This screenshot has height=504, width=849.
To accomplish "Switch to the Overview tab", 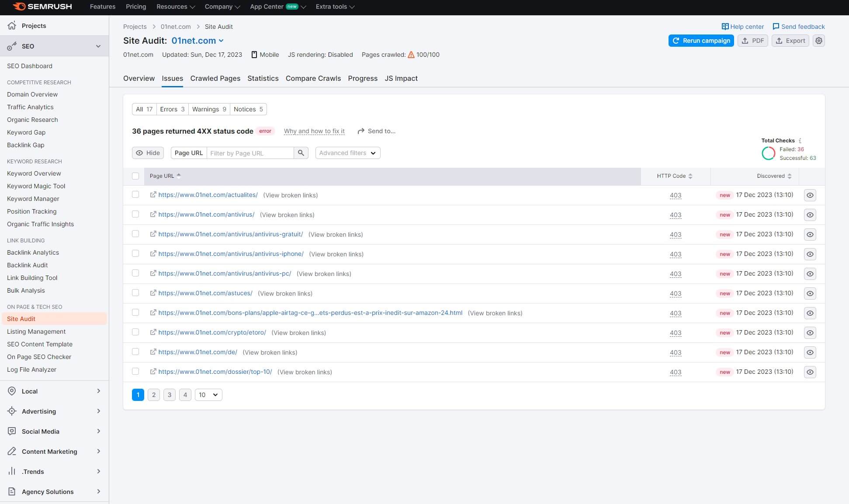I will tap(139, 78).
